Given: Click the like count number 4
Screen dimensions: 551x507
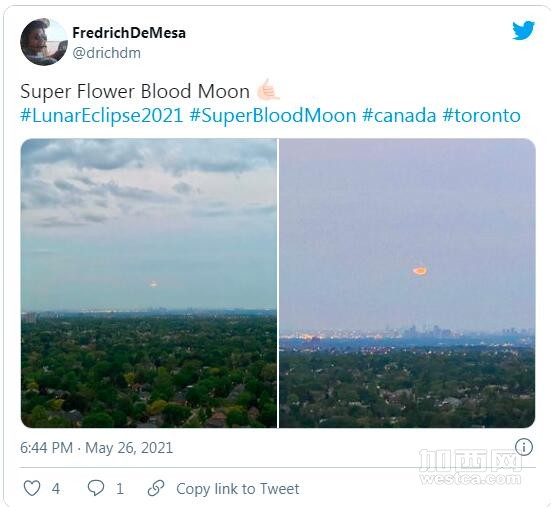Looking at the screenshot, I should (x=56, y=489).
